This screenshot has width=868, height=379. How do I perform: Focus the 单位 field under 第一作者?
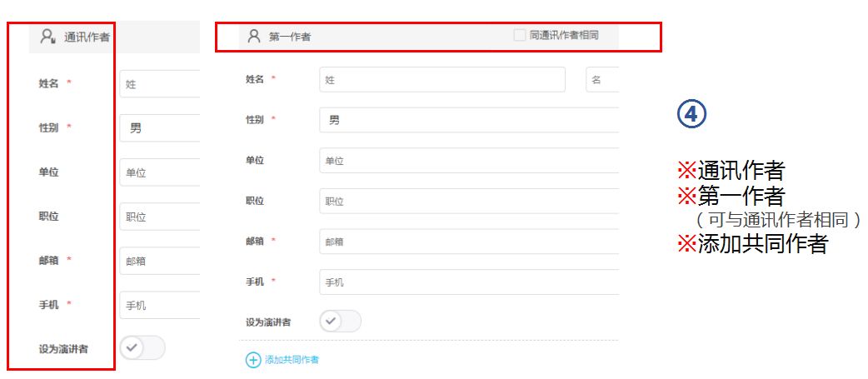click(x=468, y=161)
